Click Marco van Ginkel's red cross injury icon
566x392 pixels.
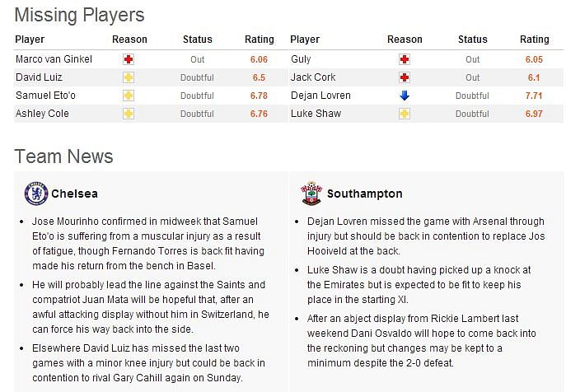(129, 59)
